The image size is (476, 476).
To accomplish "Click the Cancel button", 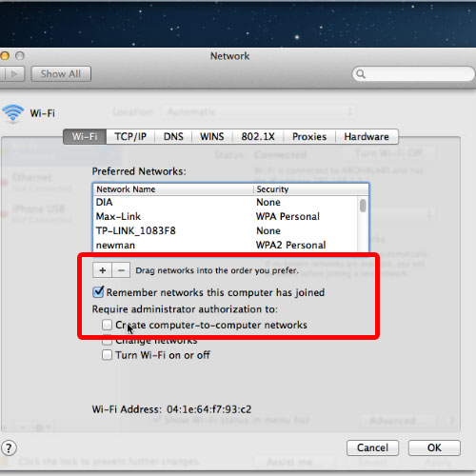I will click(372, 447).
